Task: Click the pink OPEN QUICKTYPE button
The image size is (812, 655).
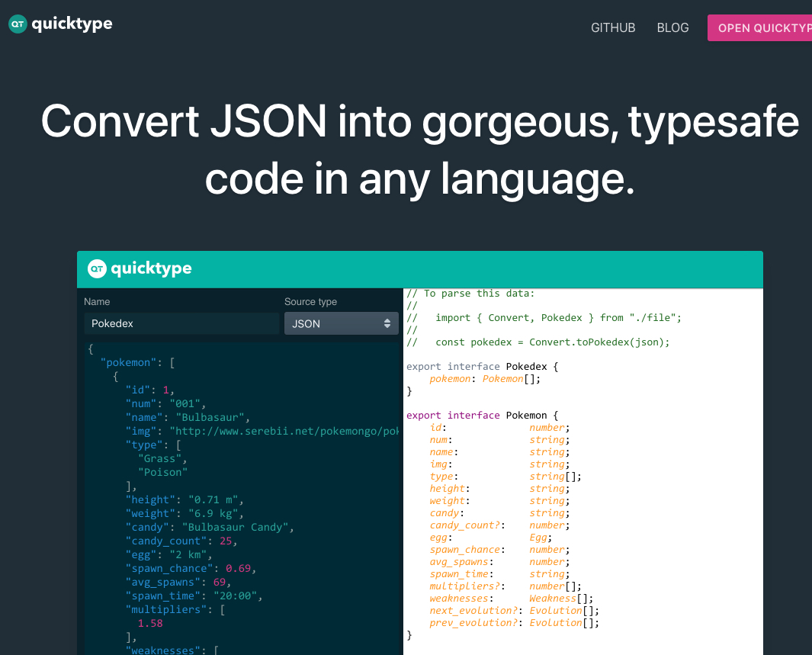Action: (x=759, y=28)
